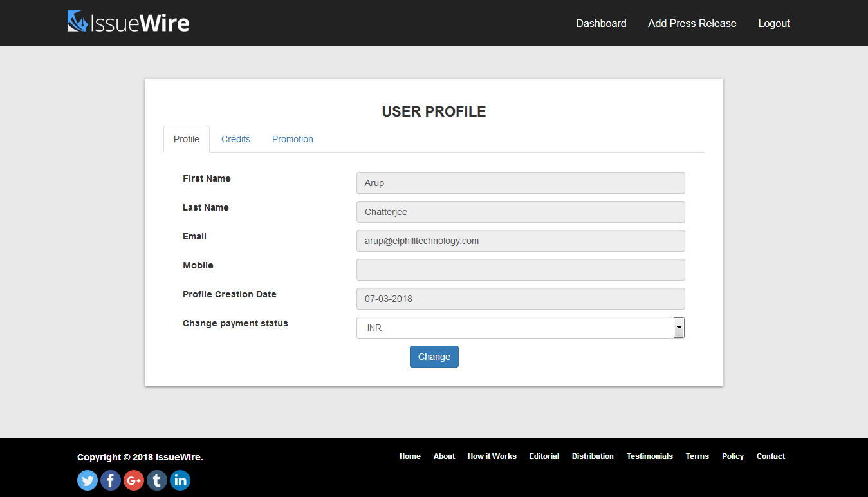
Task: Select the Profile tab
Action: click(187, 139)
